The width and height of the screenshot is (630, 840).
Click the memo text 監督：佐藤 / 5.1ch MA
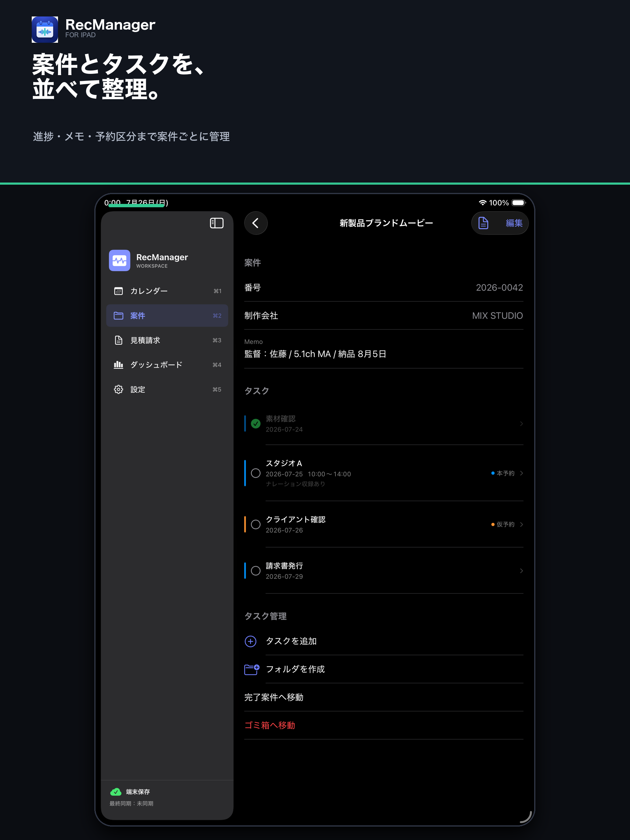[x=288, y=354]
